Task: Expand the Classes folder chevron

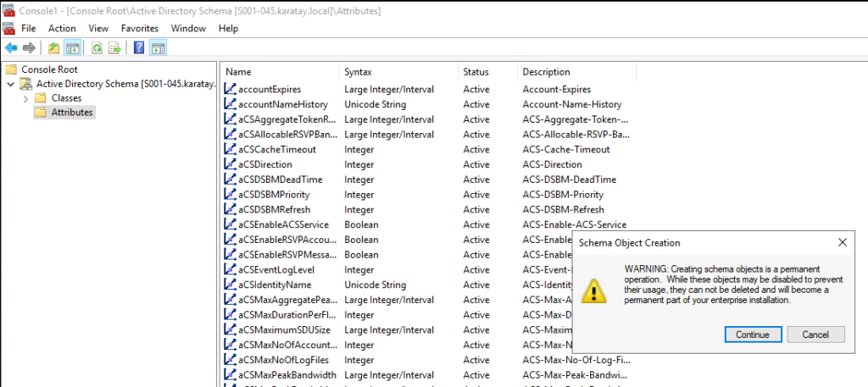Action: [x=25, y=98]
